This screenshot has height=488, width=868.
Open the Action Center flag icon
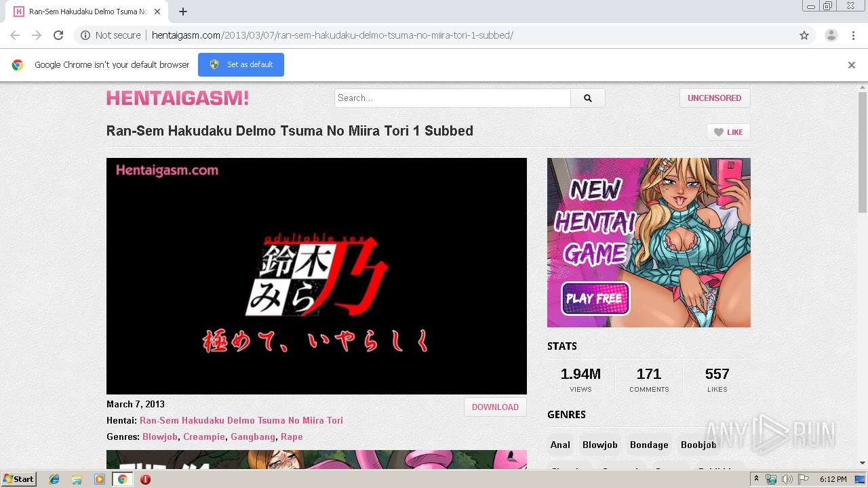[x=804, y=479]
